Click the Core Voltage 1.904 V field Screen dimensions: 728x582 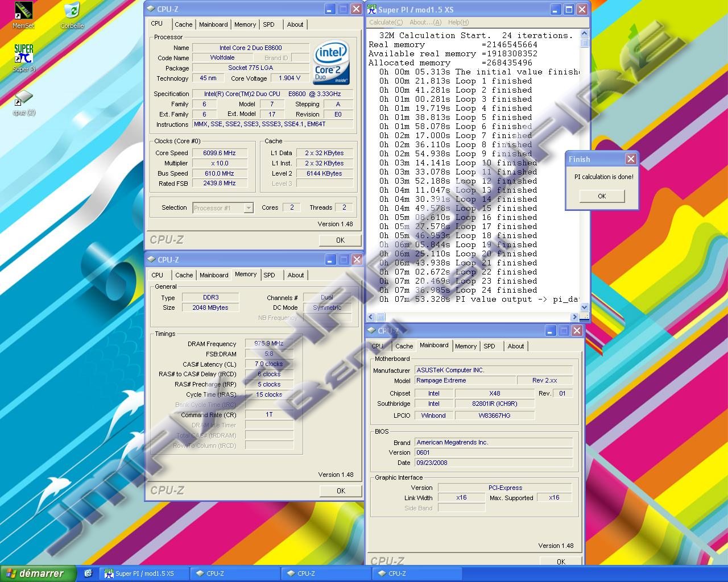tap(289, 78)
